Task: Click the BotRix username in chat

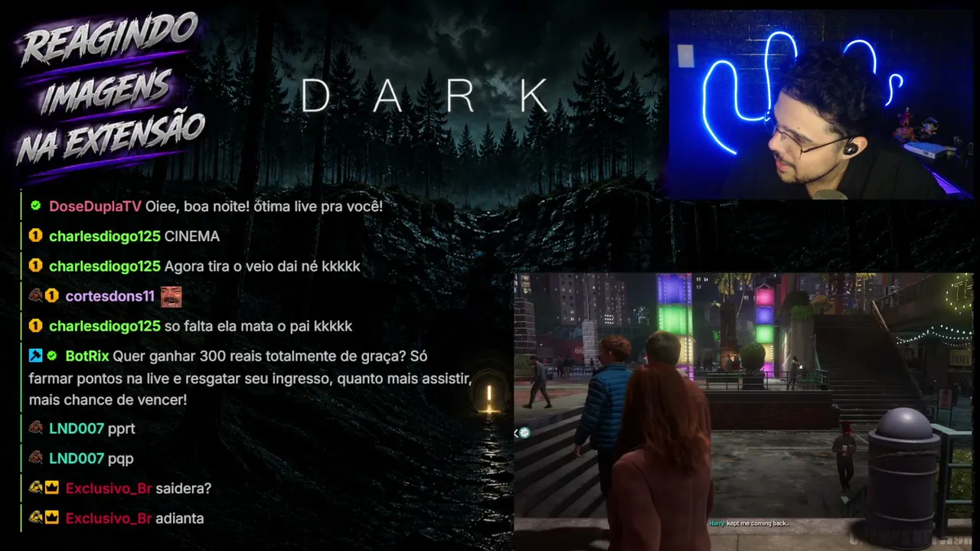Action: (x=87, y=356)
